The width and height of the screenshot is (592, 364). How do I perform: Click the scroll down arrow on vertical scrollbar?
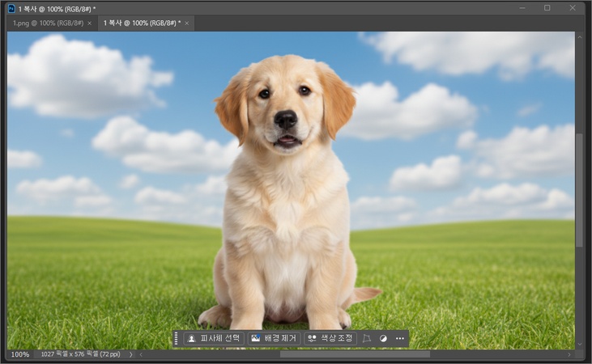pyautogui.click(x=579, y=344)
